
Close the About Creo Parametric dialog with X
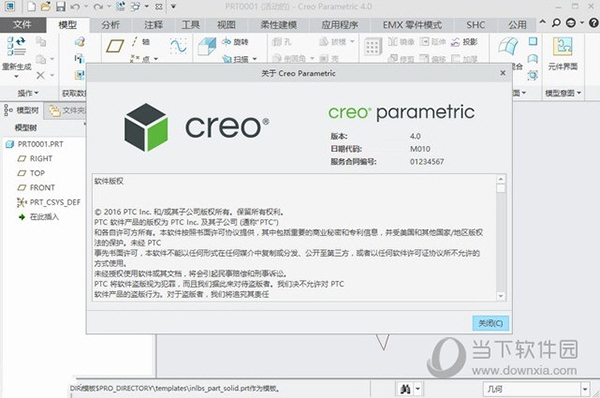click(x=503, y=73)
